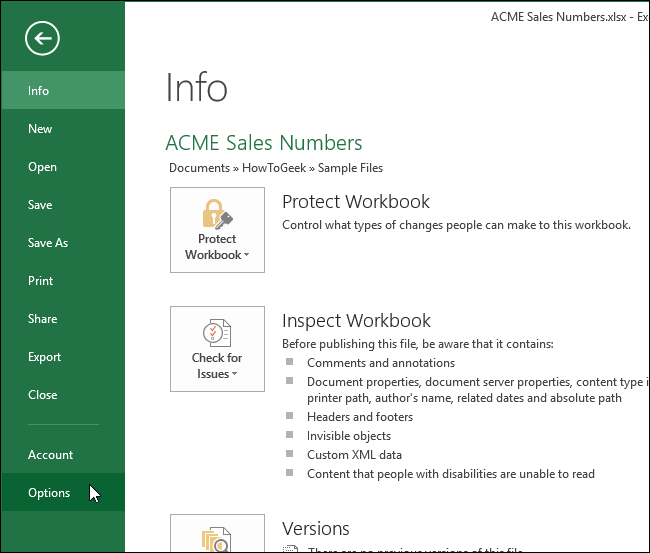Click the lock and key icon
Viewport: 650px width, 553px height.
click(x=218, y=214)
